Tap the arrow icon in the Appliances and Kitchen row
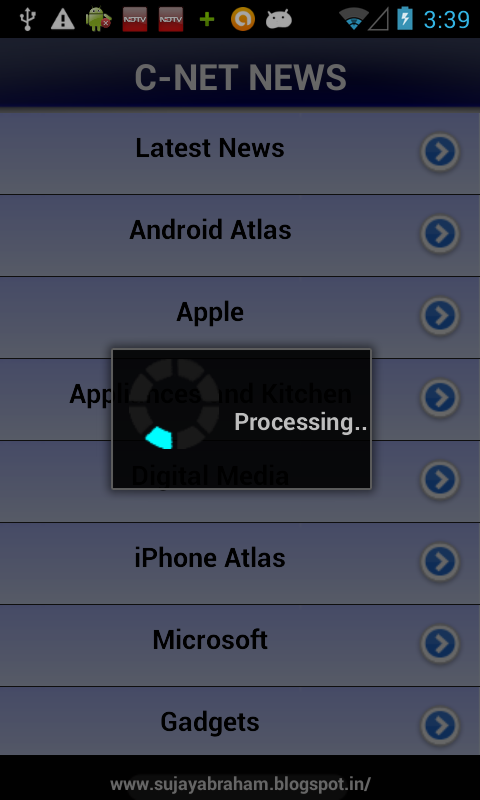The height and width of the screenshot is (800, 480). pos(440,398)
